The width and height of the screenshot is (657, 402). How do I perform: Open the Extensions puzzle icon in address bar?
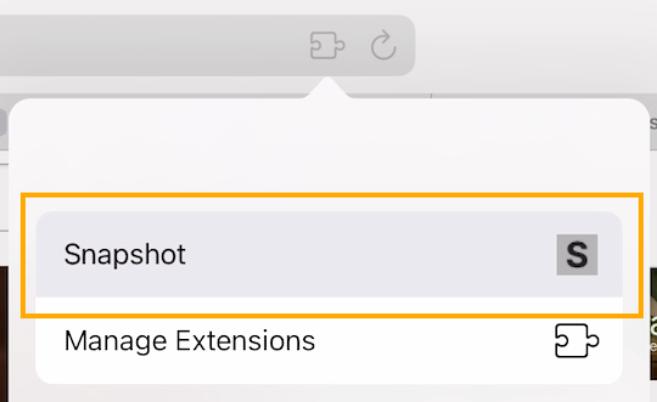(x=327, y=46)
